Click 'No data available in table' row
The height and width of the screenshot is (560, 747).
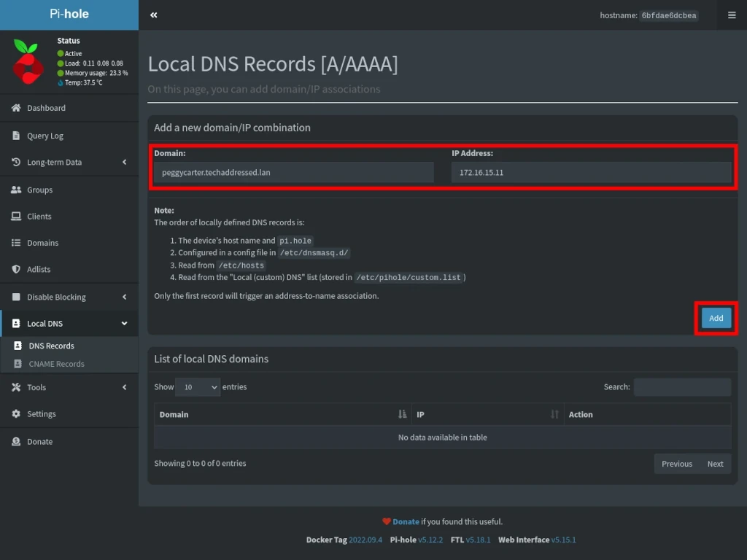[x=443, y=437]
